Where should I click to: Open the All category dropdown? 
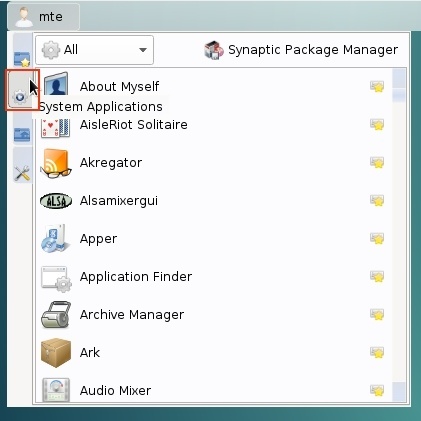(94, 50)
